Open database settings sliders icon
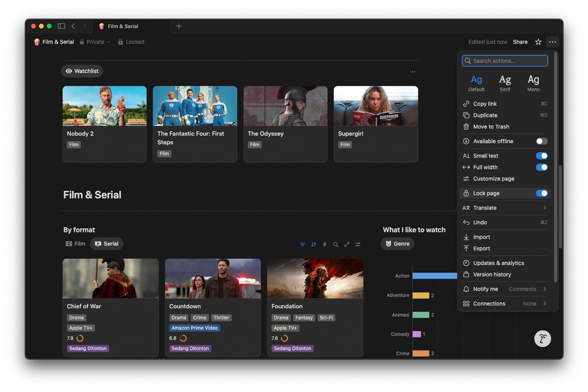The image size is (588, 392). pyautogui.click(x=358, y=244)
